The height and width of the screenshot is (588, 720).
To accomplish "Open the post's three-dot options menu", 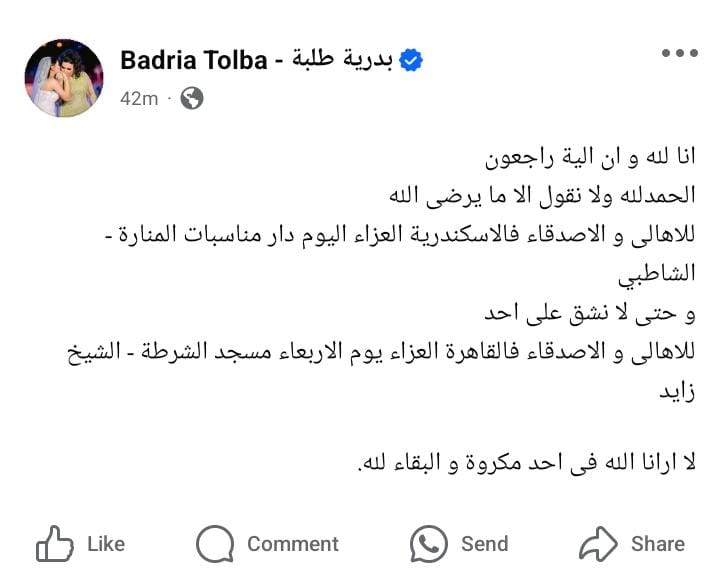I will (680, 53).
